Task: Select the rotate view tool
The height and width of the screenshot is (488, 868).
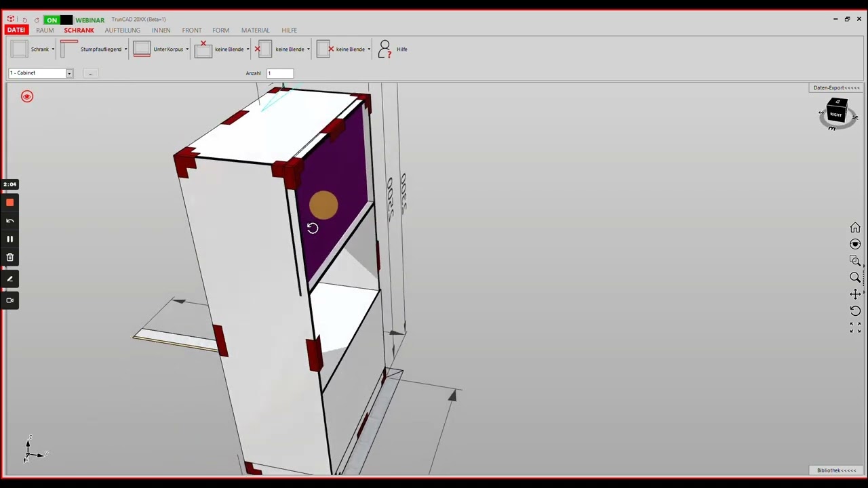Action: tap(855, 311)
